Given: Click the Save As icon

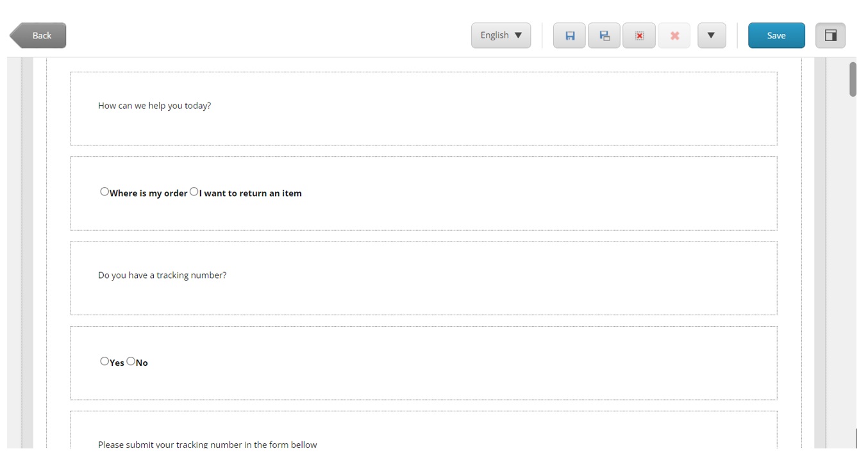Looking at the screenshot, I should click(604, 35).
